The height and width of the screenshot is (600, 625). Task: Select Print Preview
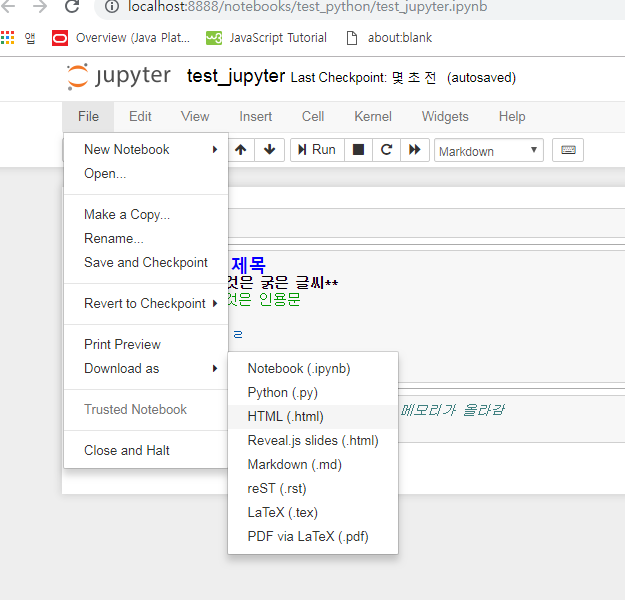click(146, 344)
